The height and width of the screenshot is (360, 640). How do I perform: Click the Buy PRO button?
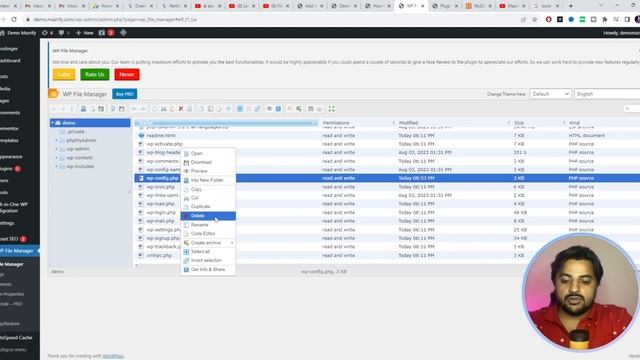point(124,94)
